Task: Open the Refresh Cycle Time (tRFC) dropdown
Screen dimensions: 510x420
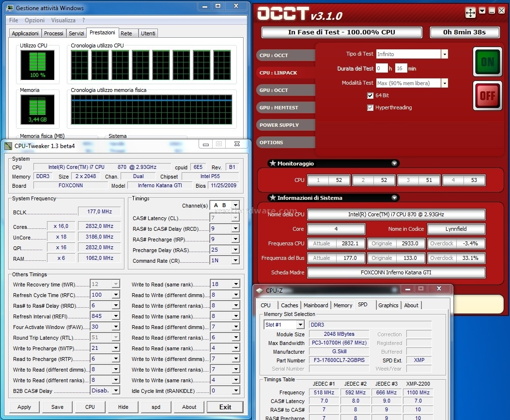Action: point(116,295)
